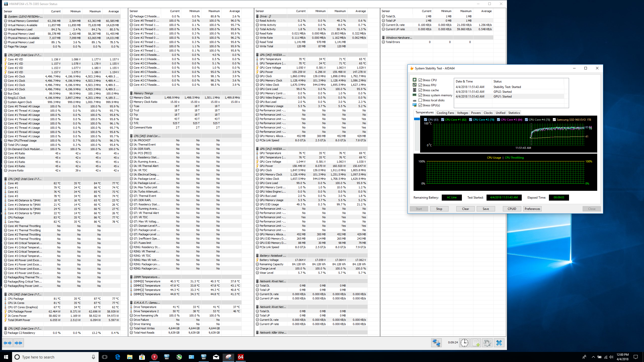Click the temperature graph blue scale slider
The height and width of the screenshot is (362, 644).
pyautogui.click(x=417, y=119)
